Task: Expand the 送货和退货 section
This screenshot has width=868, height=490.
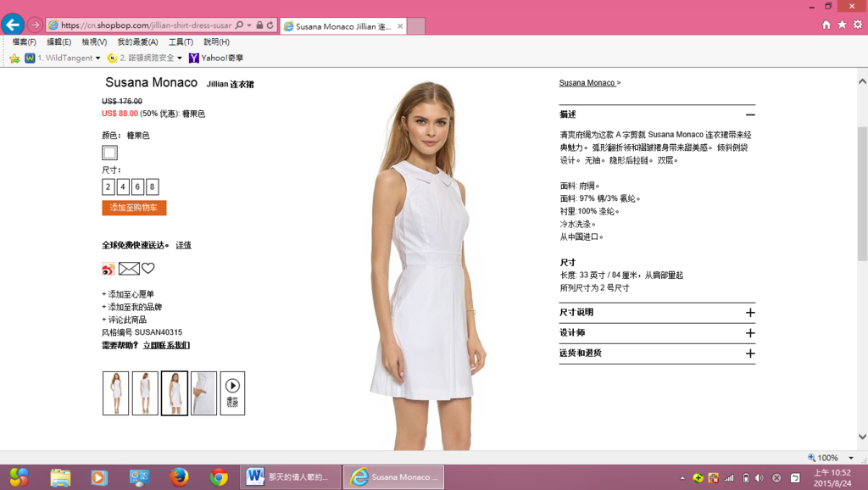Action: coord(750,354)
